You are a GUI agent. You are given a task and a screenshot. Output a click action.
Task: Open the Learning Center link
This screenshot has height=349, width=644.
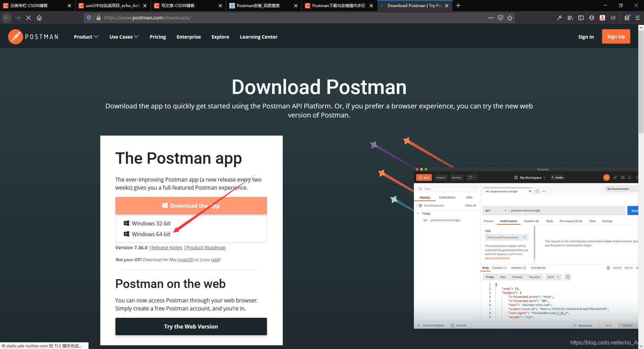click(x=259, y=37)
